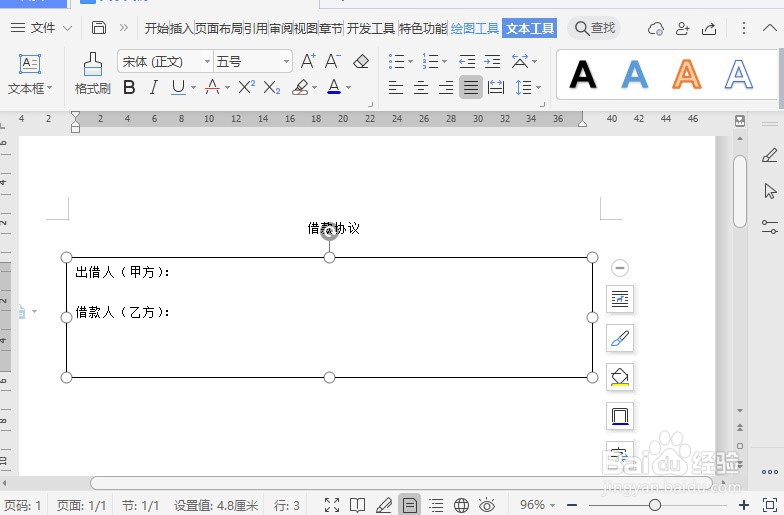Toggle eye protection mode

pos(487,505)
